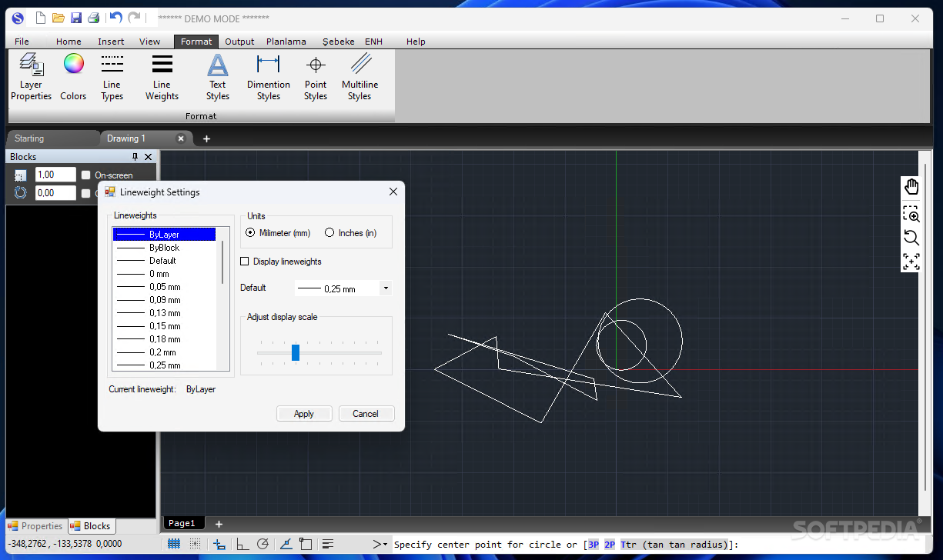Toggle snap grid dots in status bar

(195, 544)
